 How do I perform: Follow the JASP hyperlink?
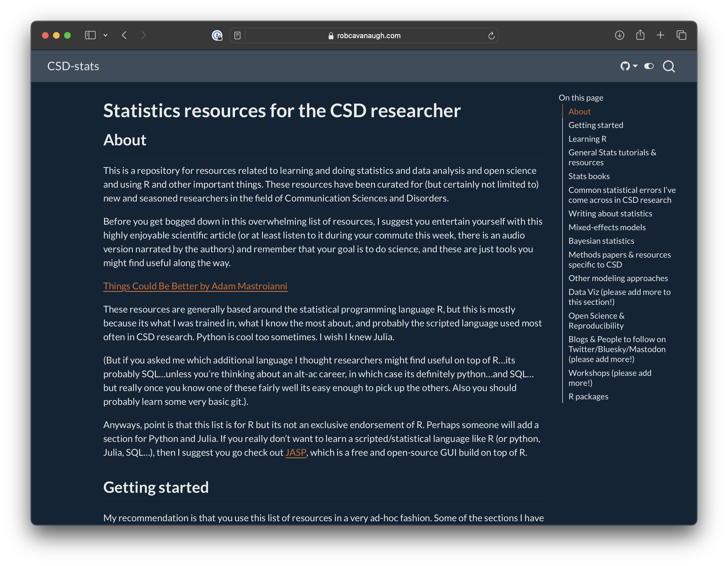point(295,453)
